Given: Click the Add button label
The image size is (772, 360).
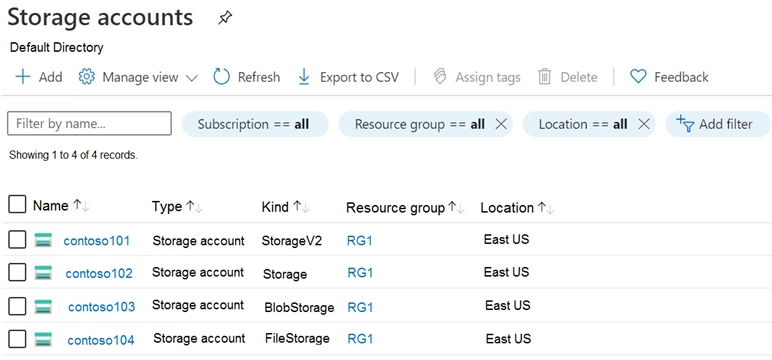Looking at the screenshot, I should (x=51, y=77).
